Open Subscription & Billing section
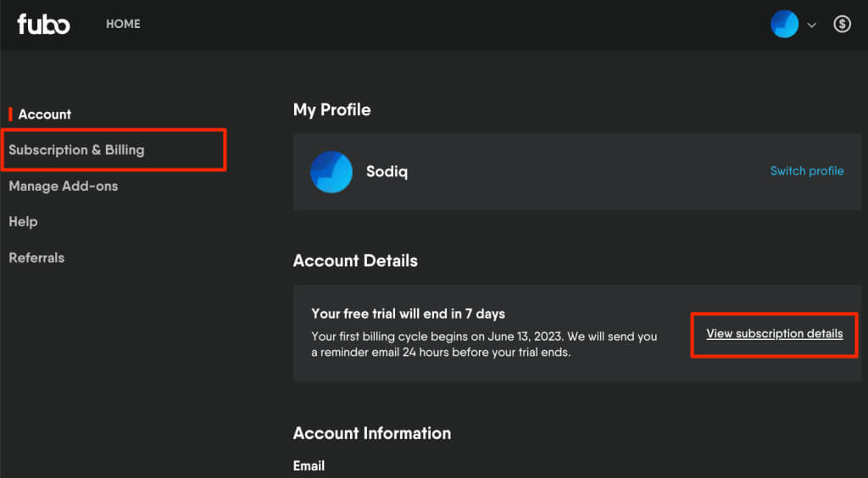The height and width of the screenshot is (478, 868). [76, 150]
